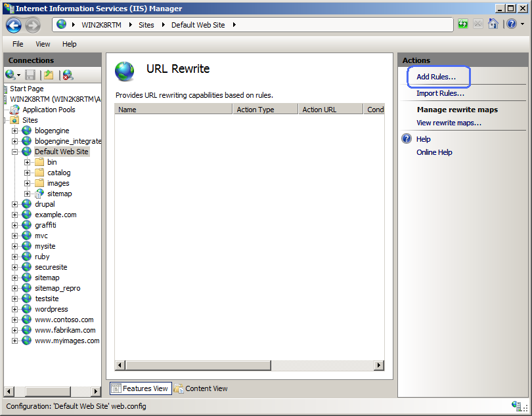The width and height of the screenshot is (532, 416).
Task: Go back using the back navigation arrow
Action: pos(13,24)
